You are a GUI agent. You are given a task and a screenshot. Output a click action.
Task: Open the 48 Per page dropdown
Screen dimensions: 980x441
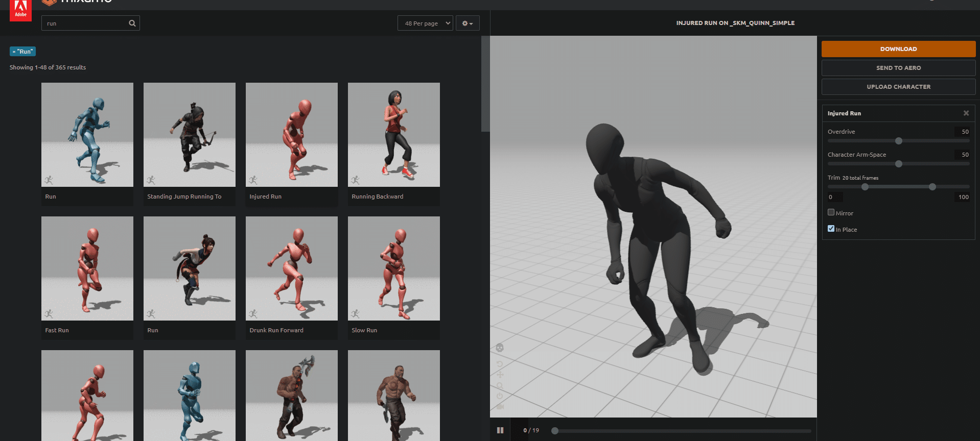click(x=425, y=23)
